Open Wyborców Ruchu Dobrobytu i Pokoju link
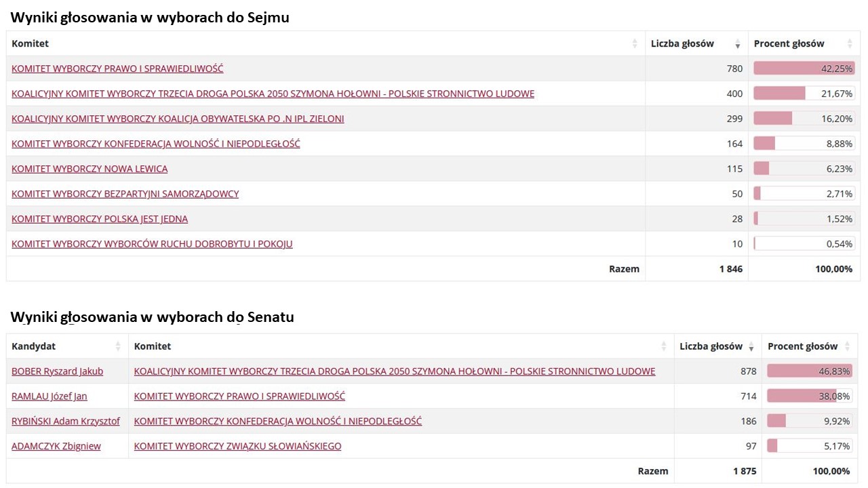The height and width of the screenshot is (488, 868). (x=152, y=244)
